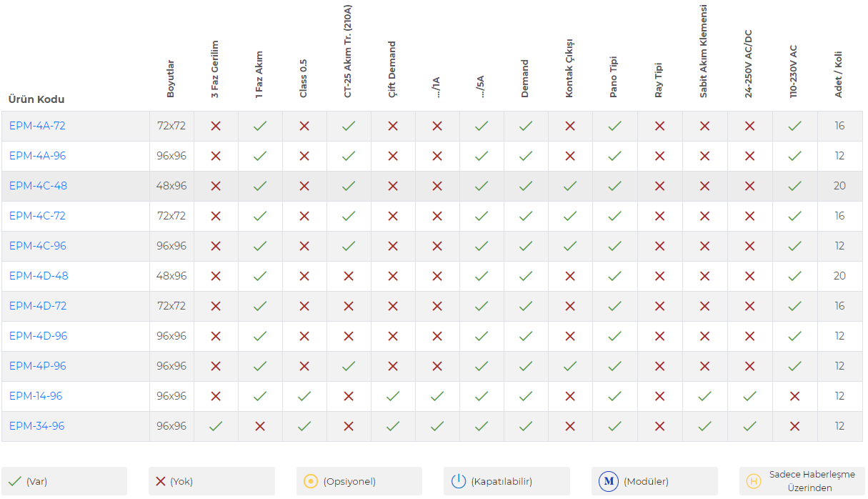Click the Boyutlar column header
The height and width of the screenshot is (499, 868).
point(171,79)
